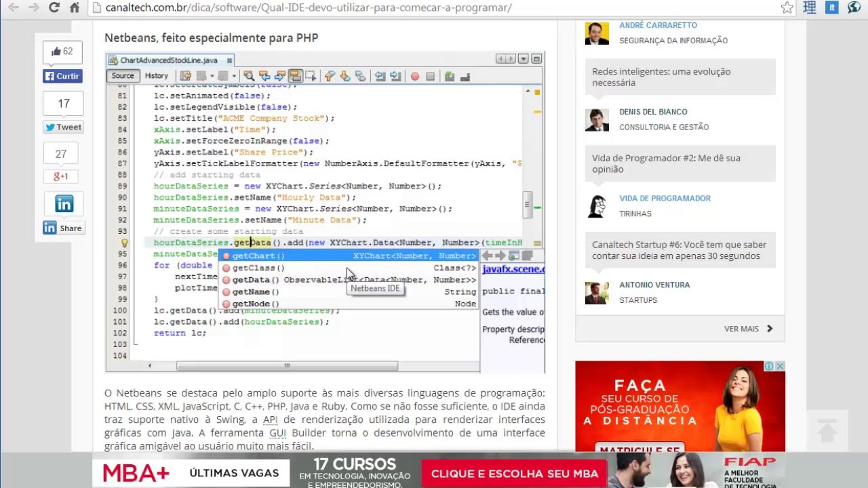868x488 pixels.
Task: Switch the editor to History view
Action: pyautogui.click(x=156, y=76)
